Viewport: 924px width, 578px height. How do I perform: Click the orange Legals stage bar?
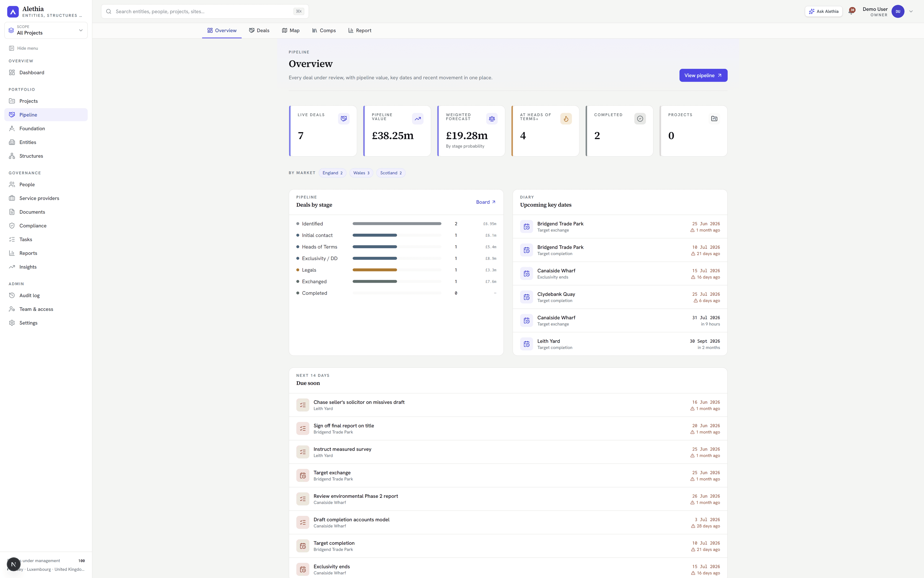(375, 270)
